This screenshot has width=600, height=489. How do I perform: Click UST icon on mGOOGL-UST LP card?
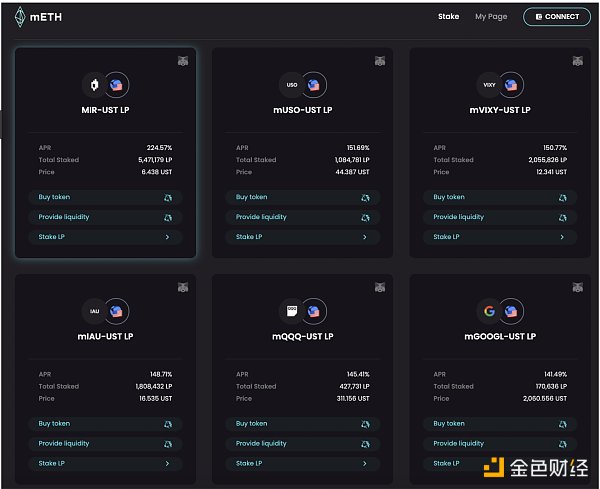[512, 311]
